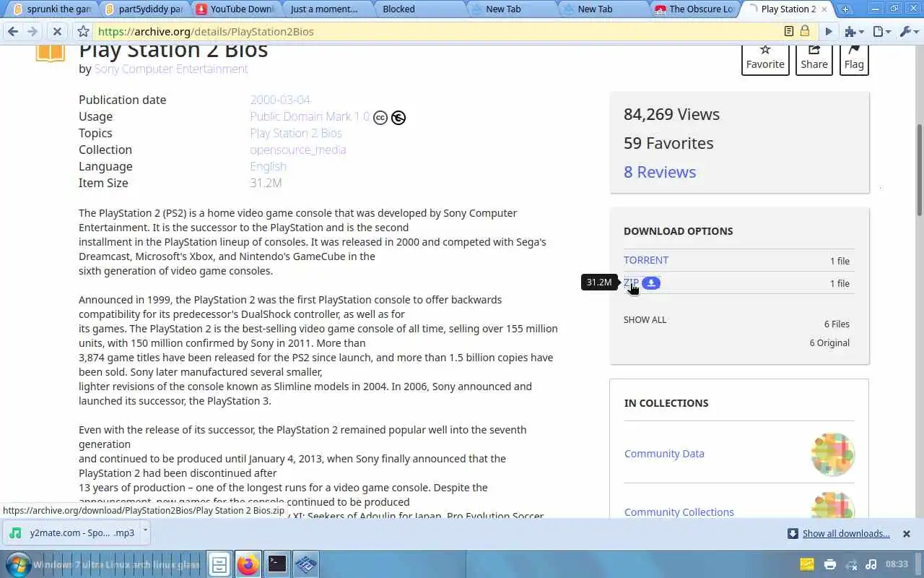Viewport: 924px width, 578px height.
Task: Click the music note tray icon
Action: (871, 564)
